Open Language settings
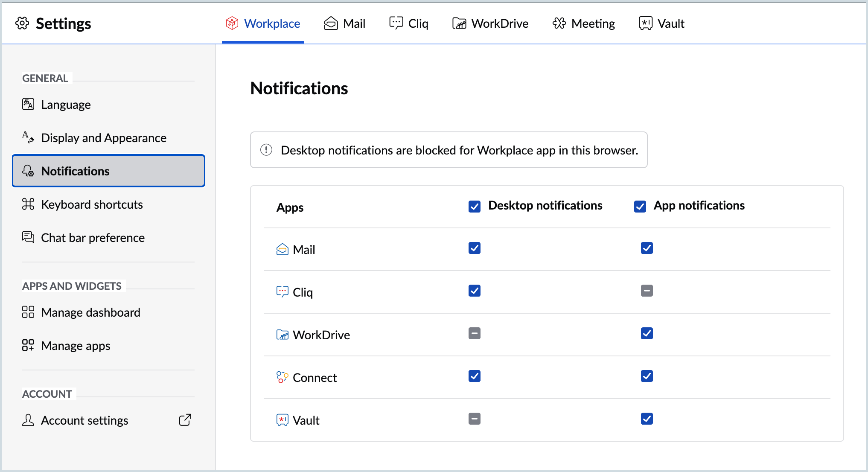Image resolution: width=868 pixels, height=472 pixels. point(108,104)
